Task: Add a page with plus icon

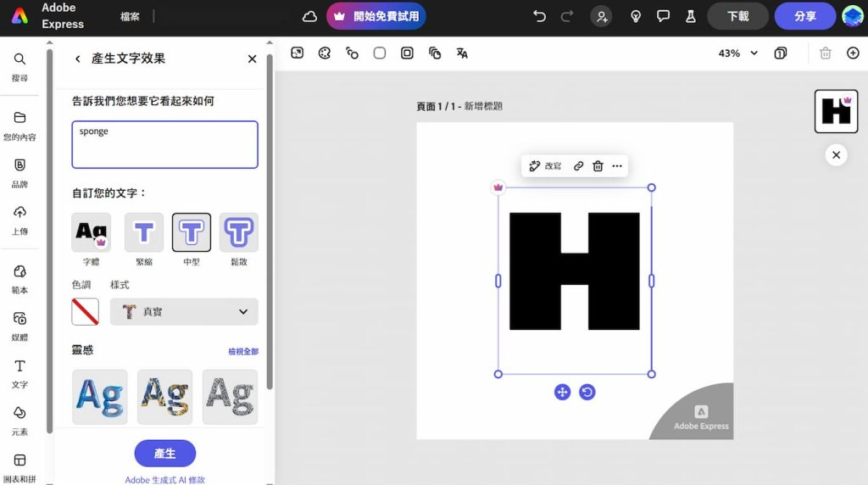Action: coord(853,53)
